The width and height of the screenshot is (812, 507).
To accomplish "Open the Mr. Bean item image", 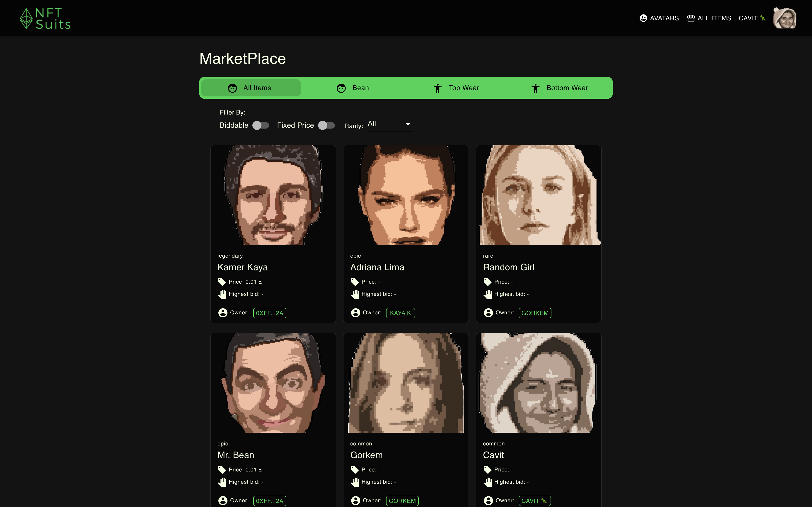I will pos(273,383).
